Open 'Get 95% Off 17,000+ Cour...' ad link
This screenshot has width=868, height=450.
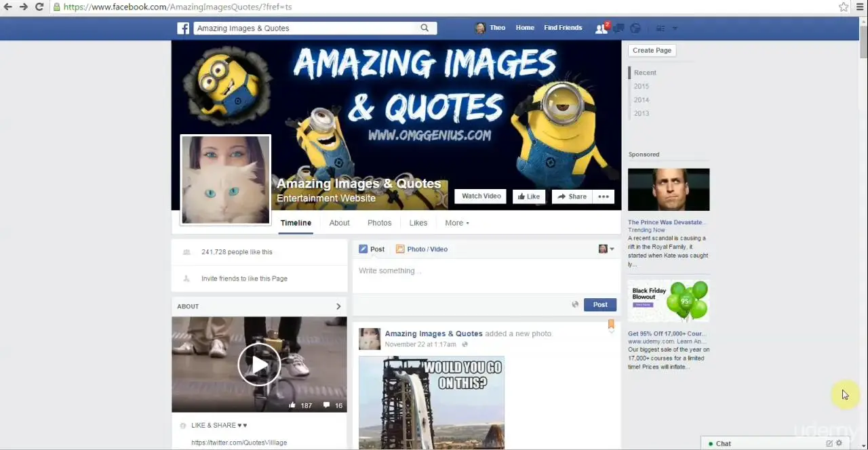tap(667, 333)
